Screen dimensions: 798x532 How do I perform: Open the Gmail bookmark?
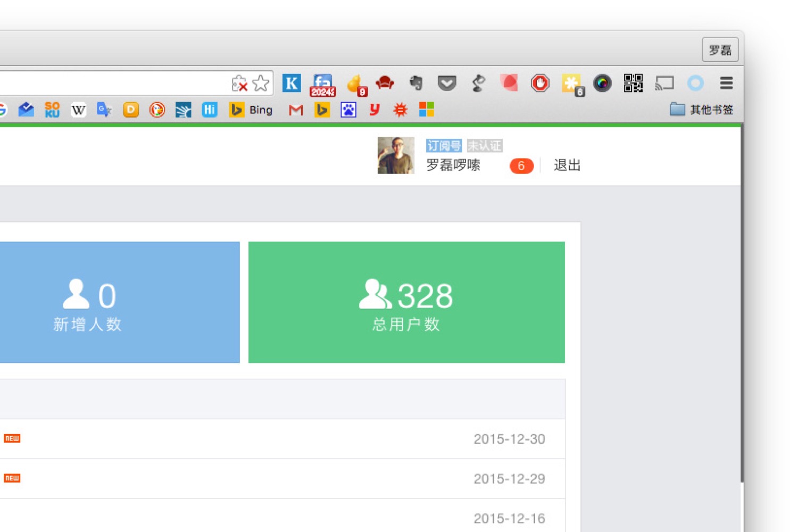(x=296, y=110)
